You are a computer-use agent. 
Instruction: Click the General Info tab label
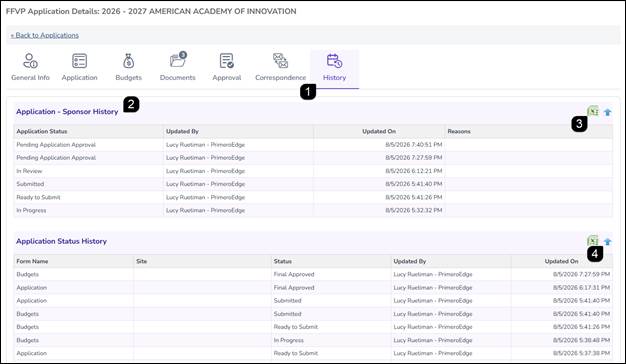coord(30,77)
